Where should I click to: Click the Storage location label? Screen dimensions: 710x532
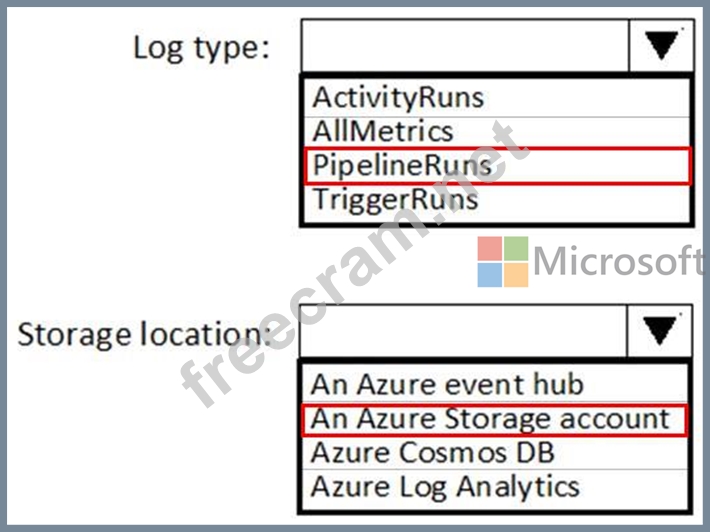coord(144,334)
